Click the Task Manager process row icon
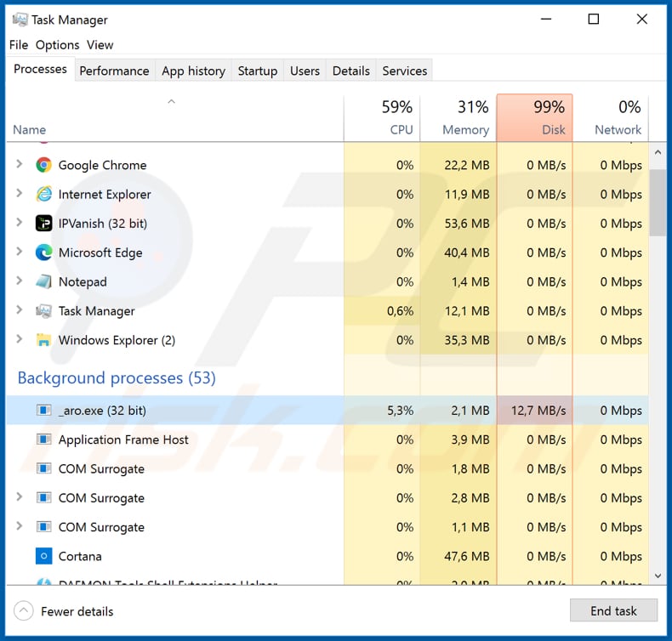Viewport: 672px width, 641px height. click(x=43, y=311)
